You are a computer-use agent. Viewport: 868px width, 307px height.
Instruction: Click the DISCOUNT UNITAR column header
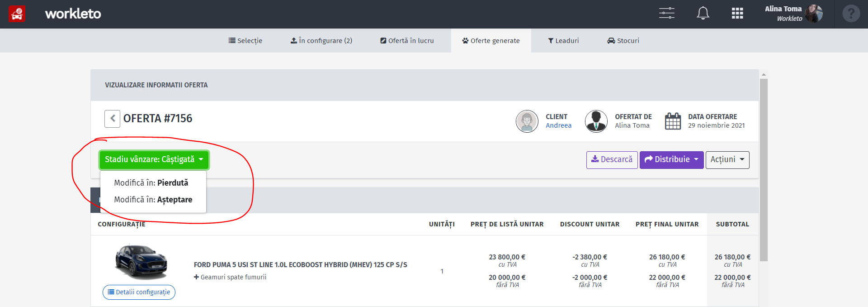tap(590, 225)
